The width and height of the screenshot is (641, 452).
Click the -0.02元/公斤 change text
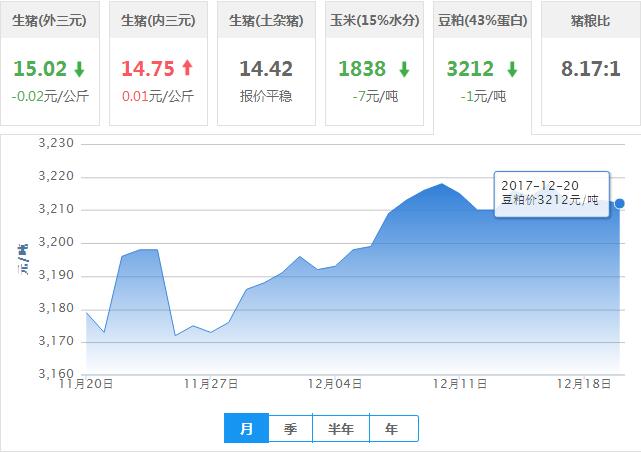tap(50, 96)
